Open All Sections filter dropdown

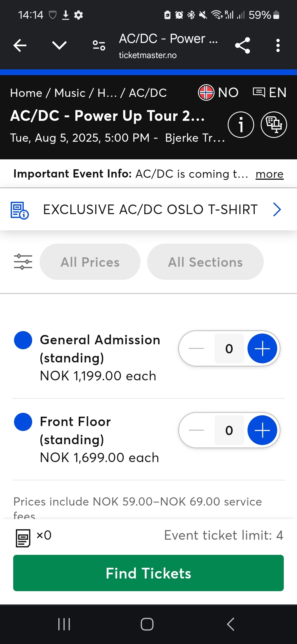[205, 262]
